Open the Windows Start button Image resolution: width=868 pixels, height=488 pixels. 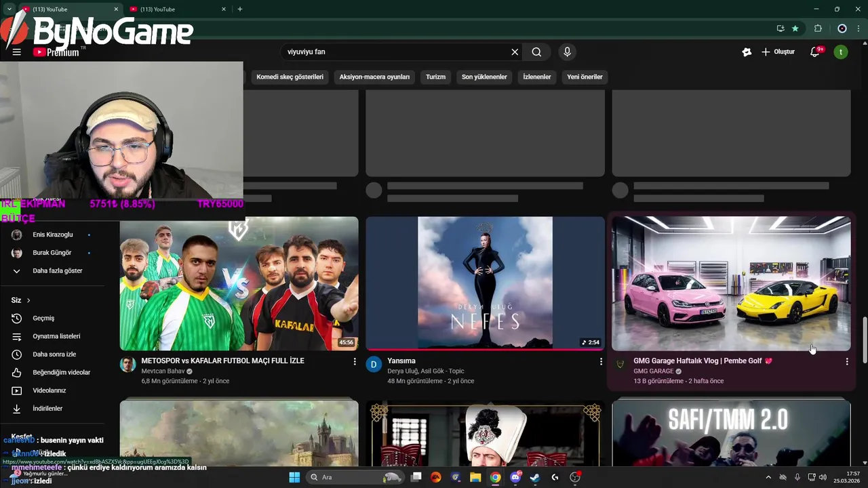(294, 477)
